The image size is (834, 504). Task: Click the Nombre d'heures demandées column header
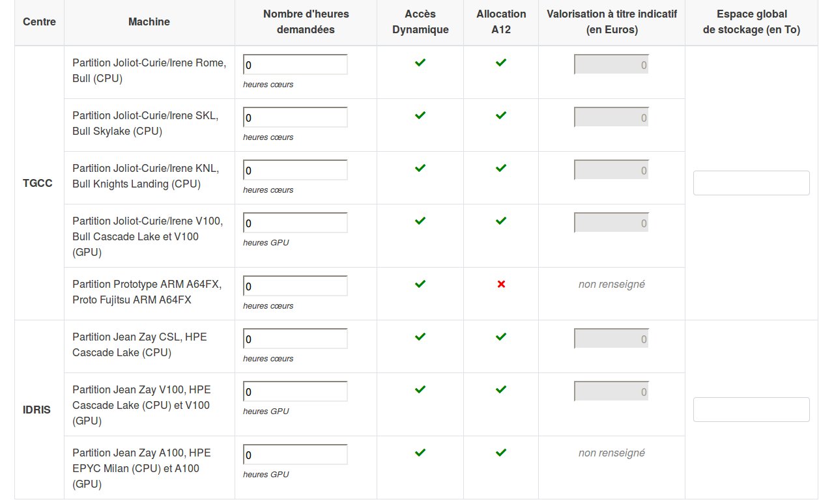coord(306,21)
